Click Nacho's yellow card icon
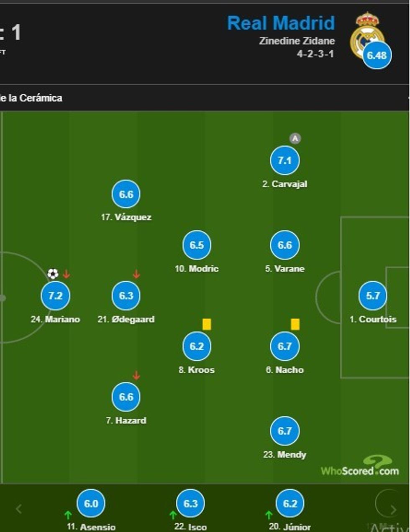 (x=295, y=324)
